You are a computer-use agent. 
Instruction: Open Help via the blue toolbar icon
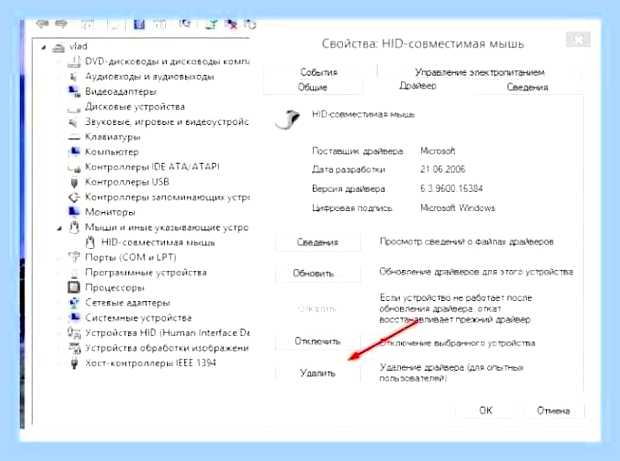click(139, 25)
